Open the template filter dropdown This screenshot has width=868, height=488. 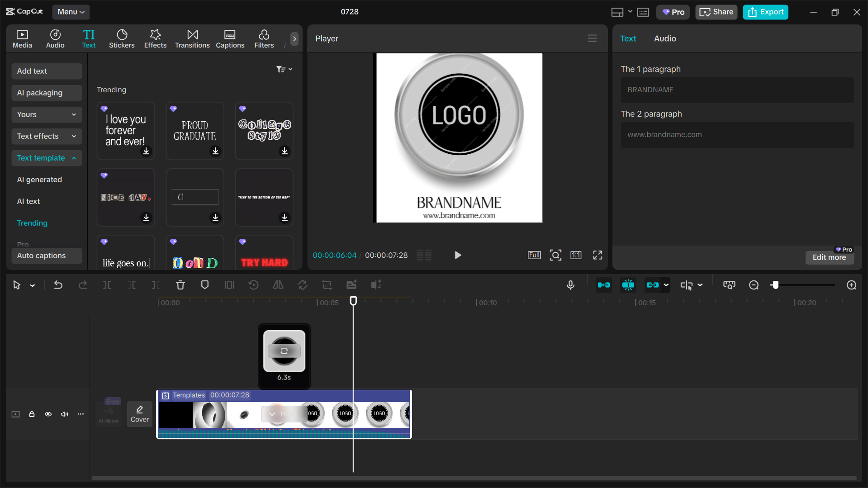pos(284,69)
